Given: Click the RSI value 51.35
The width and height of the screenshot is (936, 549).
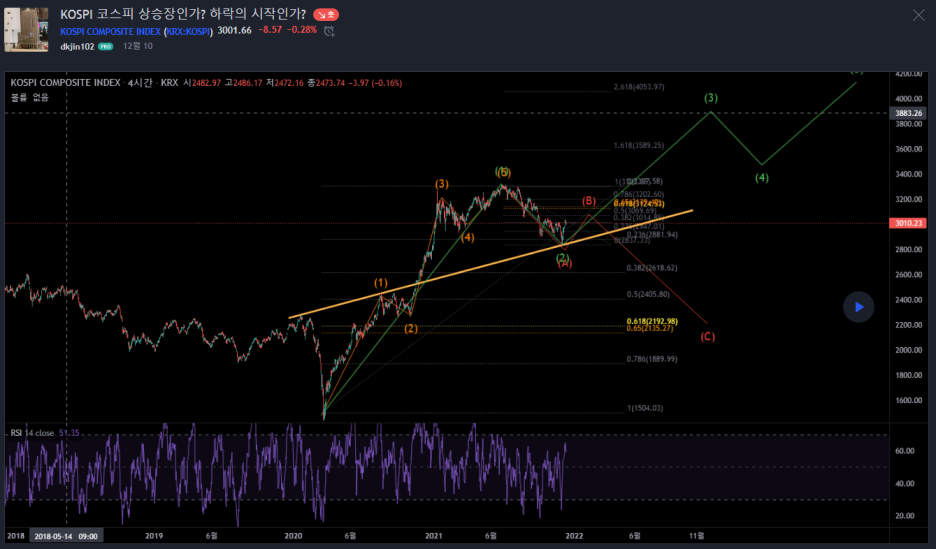Looking at the screenshot, I should tap(69, 433).
